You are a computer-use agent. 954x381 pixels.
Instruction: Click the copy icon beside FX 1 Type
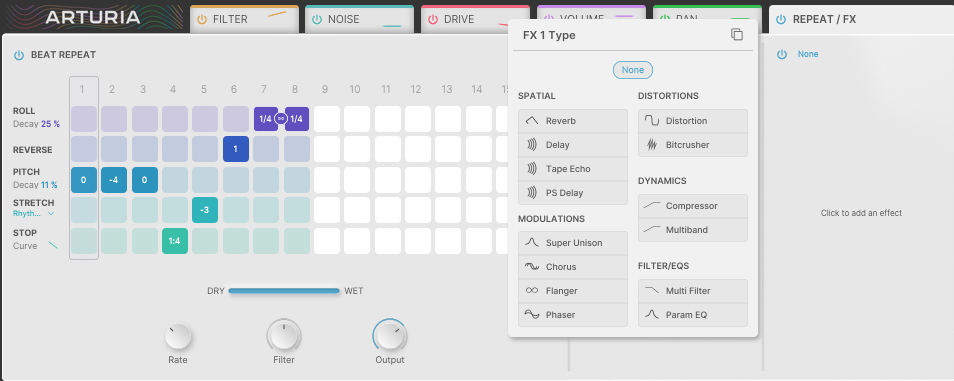click(x=737, y=35)
